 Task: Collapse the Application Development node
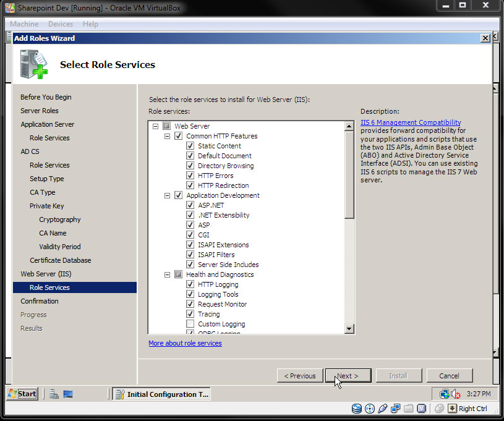pos(167,195)
